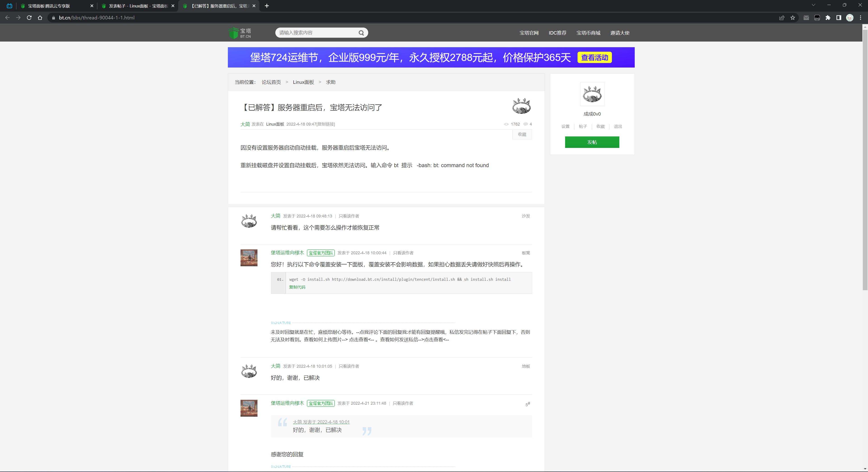Screen dimensions: 868x472
Task: Open 帖子 in the user sidebar
Action: click(x=583, y=127)
